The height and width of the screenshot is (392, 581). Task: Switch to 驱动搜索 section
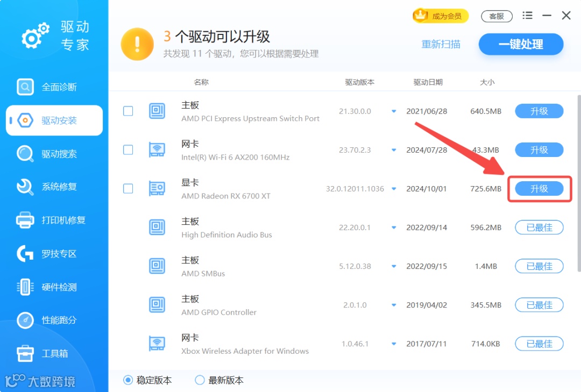pos(54,154)
